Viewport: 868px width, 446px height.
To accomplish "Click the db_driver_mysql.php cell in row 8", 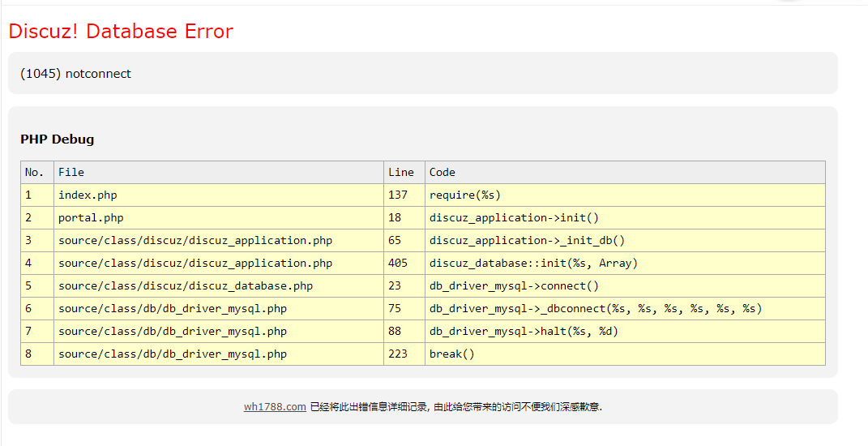I will tap(219, 354).
